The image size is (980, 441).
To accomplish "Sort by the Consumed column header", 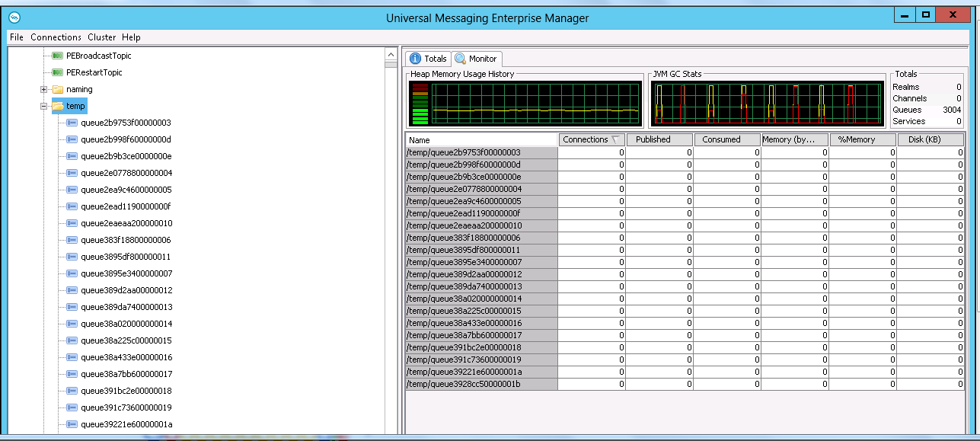I will tap(727, 139).
